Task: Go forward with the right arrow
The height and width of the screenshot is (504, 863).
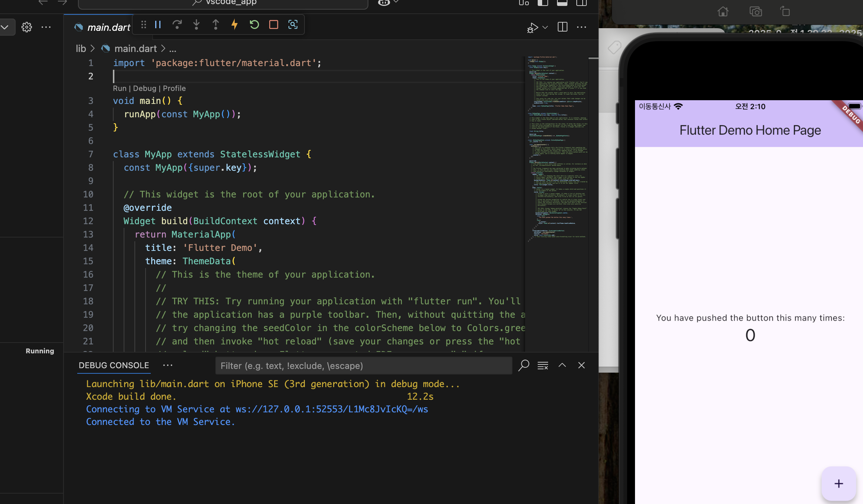Action: click(x=62, y=2)
